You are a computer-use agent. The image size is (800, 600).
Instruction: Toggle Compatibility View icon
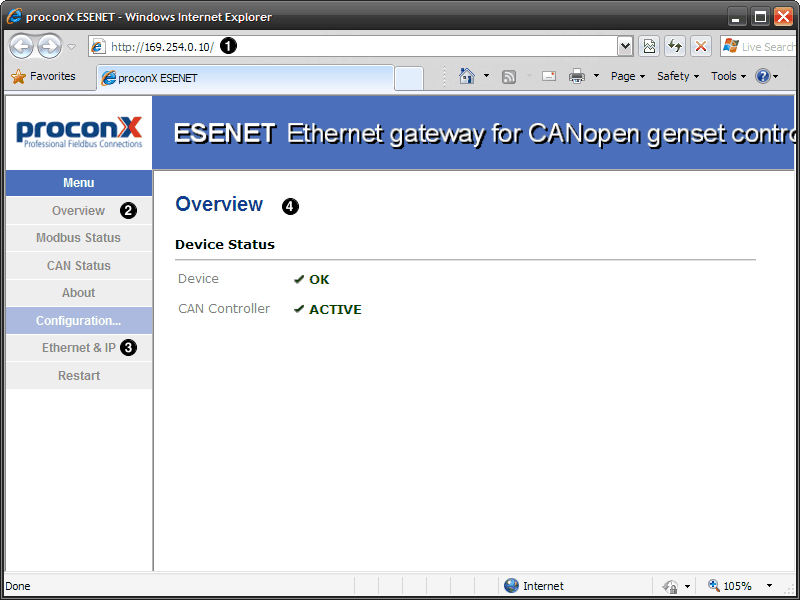click(x=649, y=46)
